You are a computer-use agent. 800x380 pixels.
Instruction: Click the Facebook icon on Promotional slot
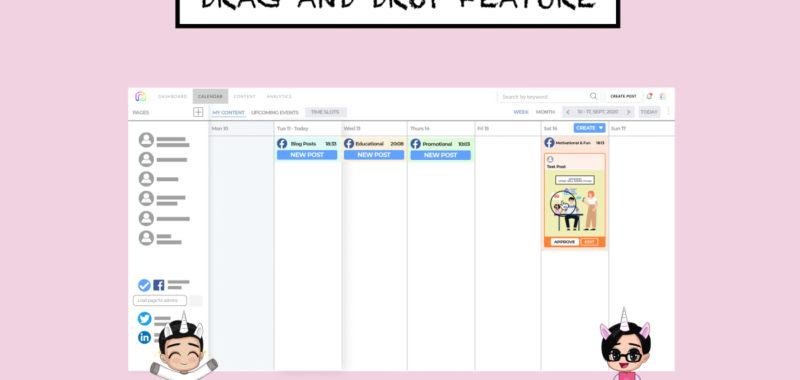[416, 144]
